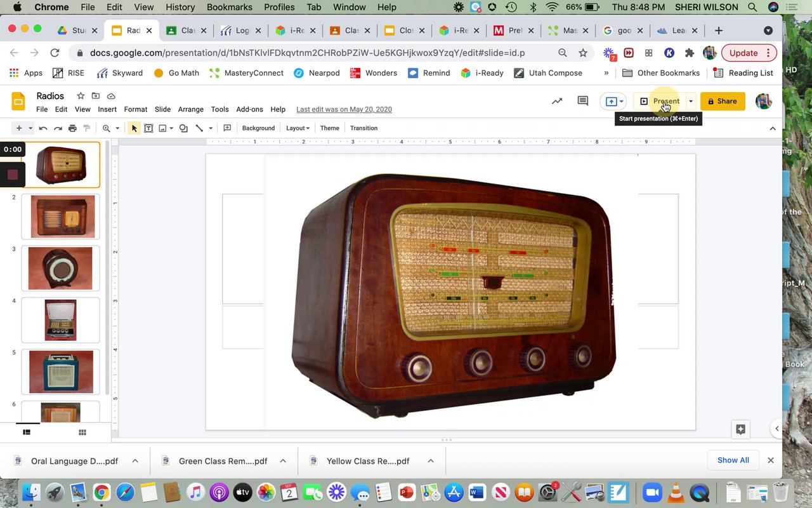Switch to filmstrip view

pos(27,432)
